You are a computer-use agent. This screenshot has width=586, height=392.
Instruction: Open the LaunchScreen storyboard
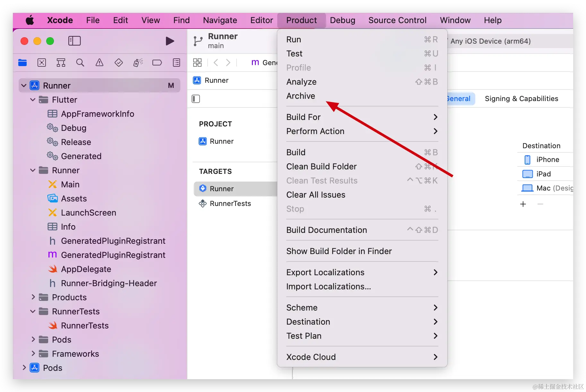89,213
